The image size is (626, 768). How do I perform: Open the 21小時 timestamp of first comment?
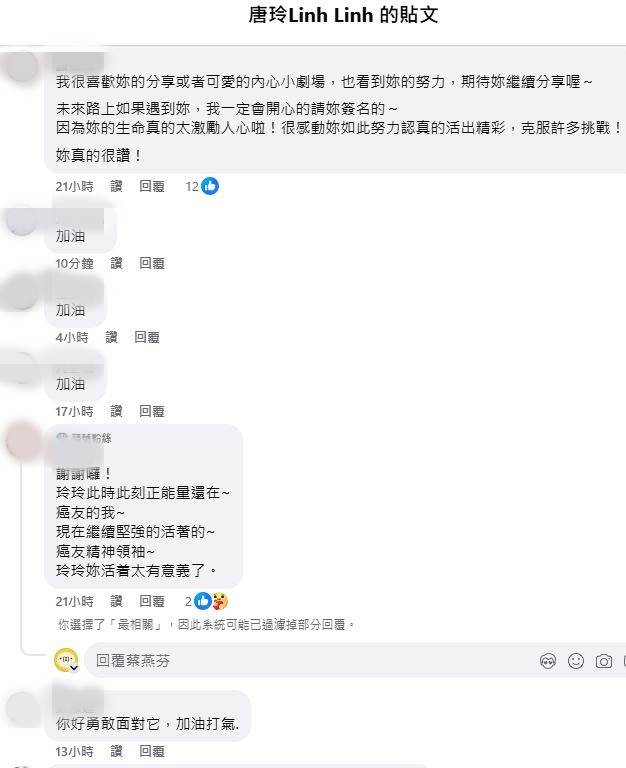click(x=74, y=186)
